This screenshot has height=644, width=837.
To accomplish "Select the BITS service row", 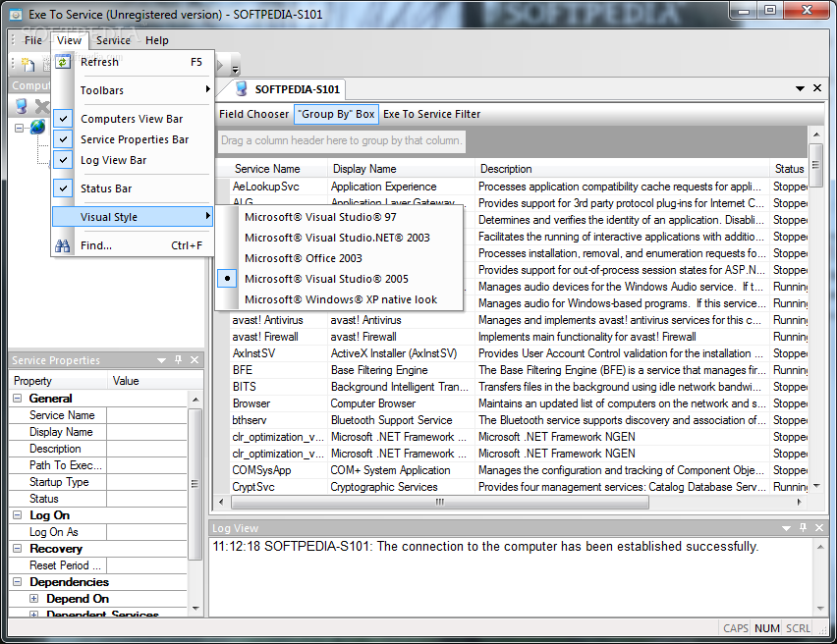I will (512, 386).
